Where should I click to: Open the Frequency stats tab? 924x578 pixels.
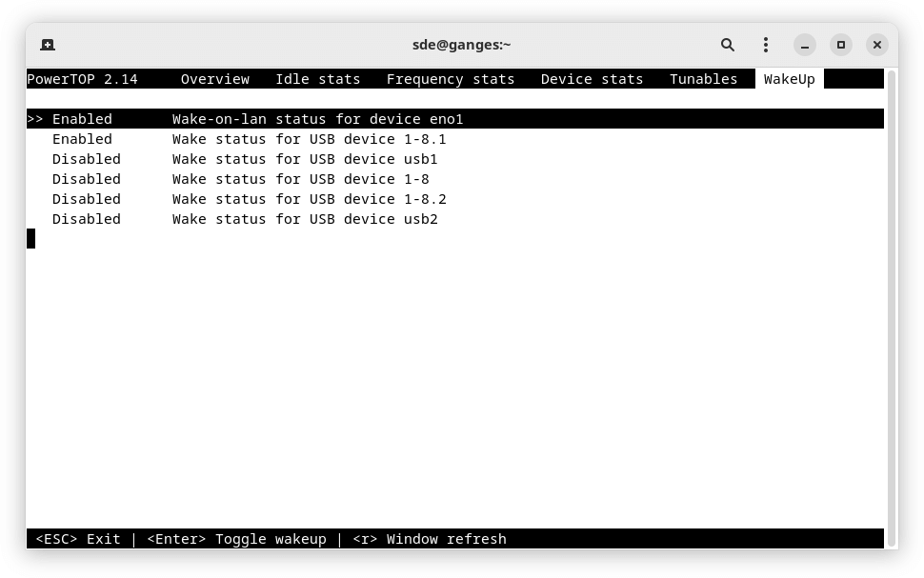coord(451,79)
